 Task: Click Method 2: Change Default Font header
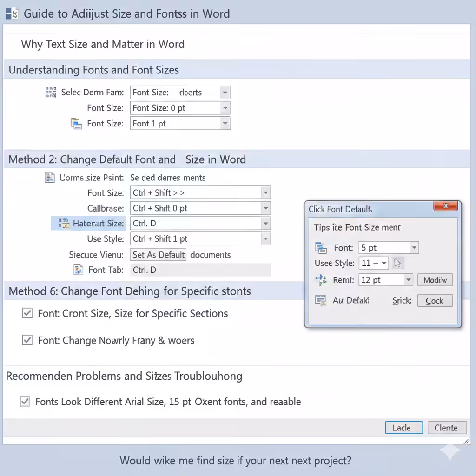[x=237, y=159]
